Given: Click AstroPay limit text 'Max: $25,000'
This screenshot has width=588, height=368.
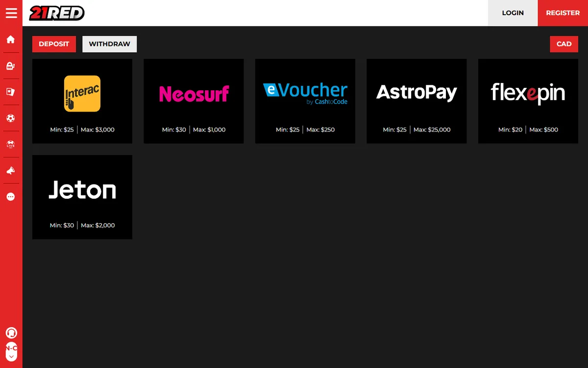Looking at the screenshot, I should [432, 130].
